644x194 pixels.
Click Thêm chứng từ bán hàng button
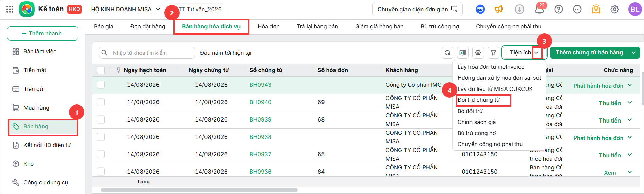[x=589, y=53]
